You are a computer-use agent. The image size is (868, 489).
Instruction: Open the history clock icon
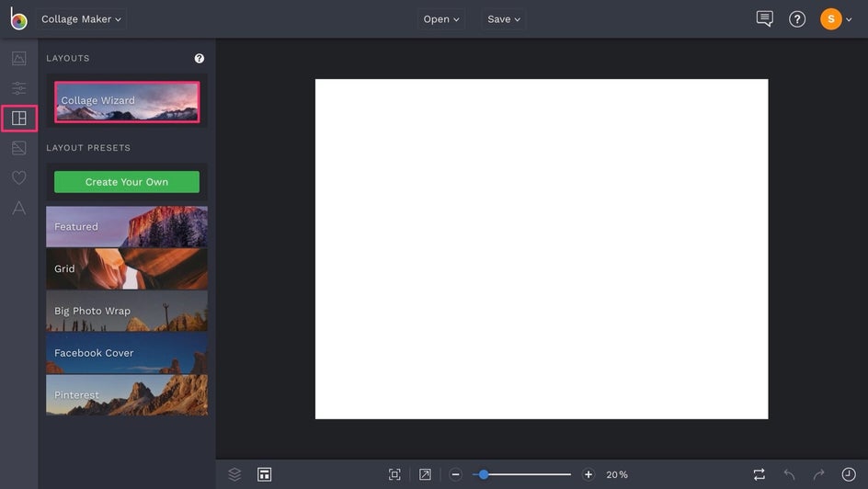pos(849,474)
